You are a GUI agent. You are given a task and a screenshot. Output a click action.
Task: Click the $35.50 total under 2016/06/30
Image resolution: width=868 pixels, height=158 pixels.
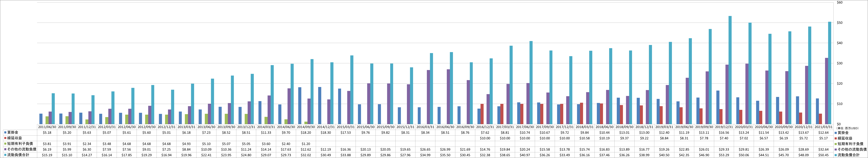(445, 155)
